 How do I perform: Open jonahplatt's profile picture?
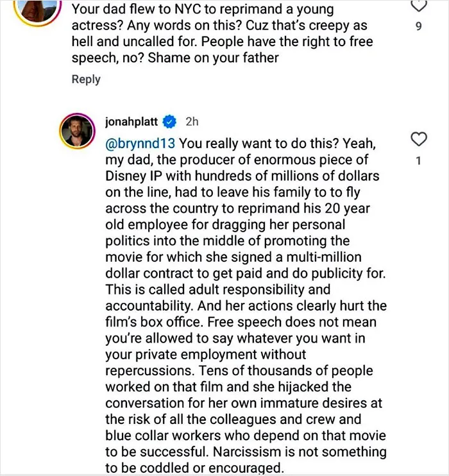[x=77, y=130]
